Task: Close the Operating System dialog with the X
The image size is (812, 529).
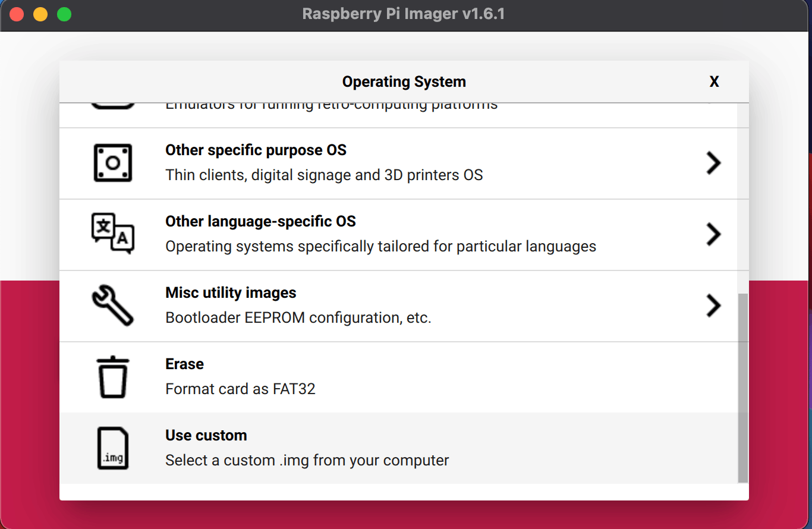Action: pos(714,81)
